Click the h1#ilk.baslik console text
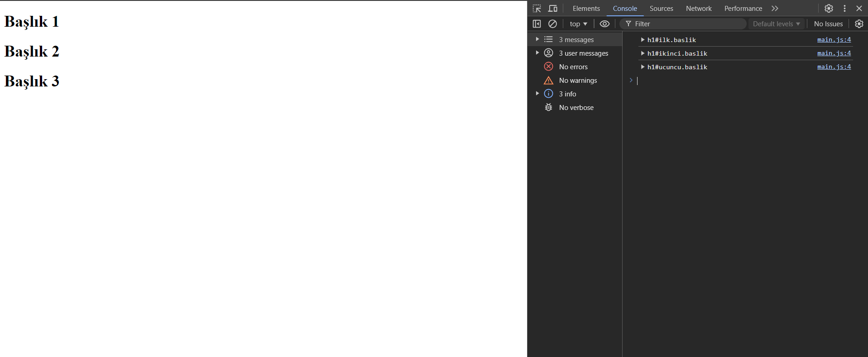Image resolution: width=868 pixels, height=357 pixels. [671, 40]
